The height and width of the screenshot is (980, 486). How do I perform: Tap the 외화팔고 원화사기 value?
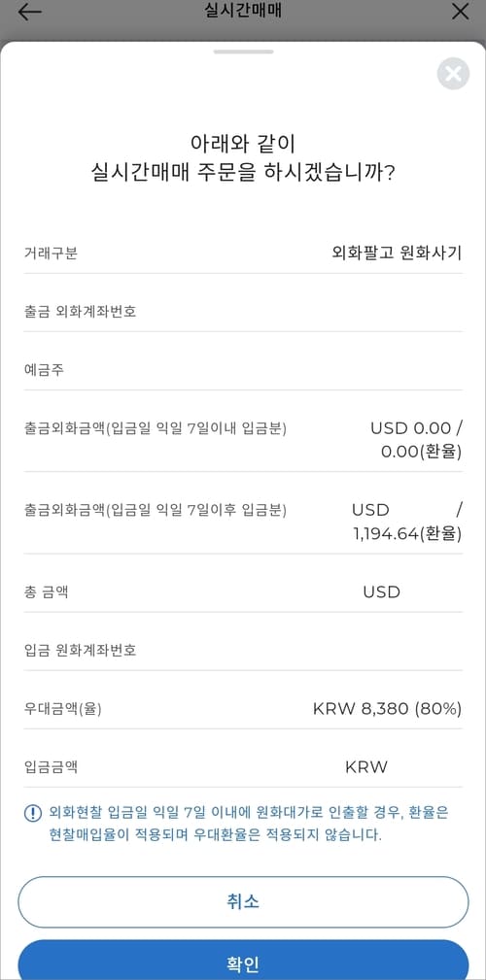[x=398, y=253]
